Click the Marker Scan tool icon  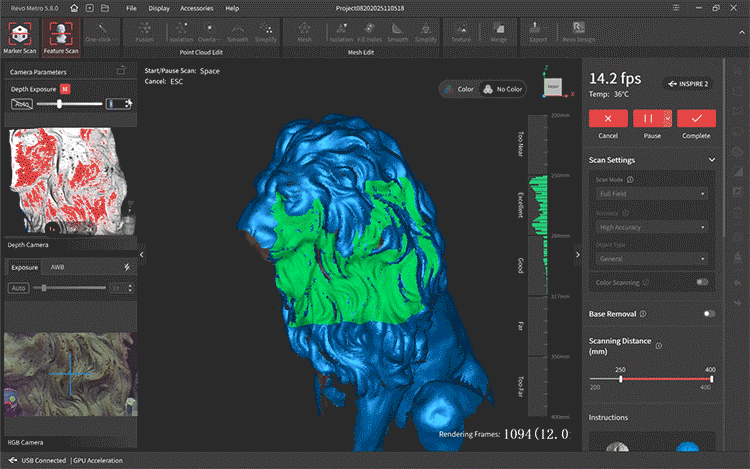tap(21, 34)
